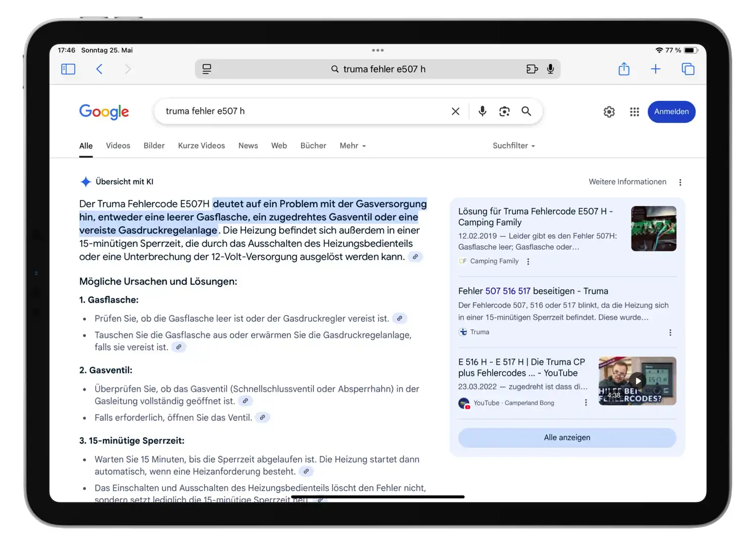Expand the Suchfilter dropdown
This screenshot has height=547, width=756.
[513, 146]
